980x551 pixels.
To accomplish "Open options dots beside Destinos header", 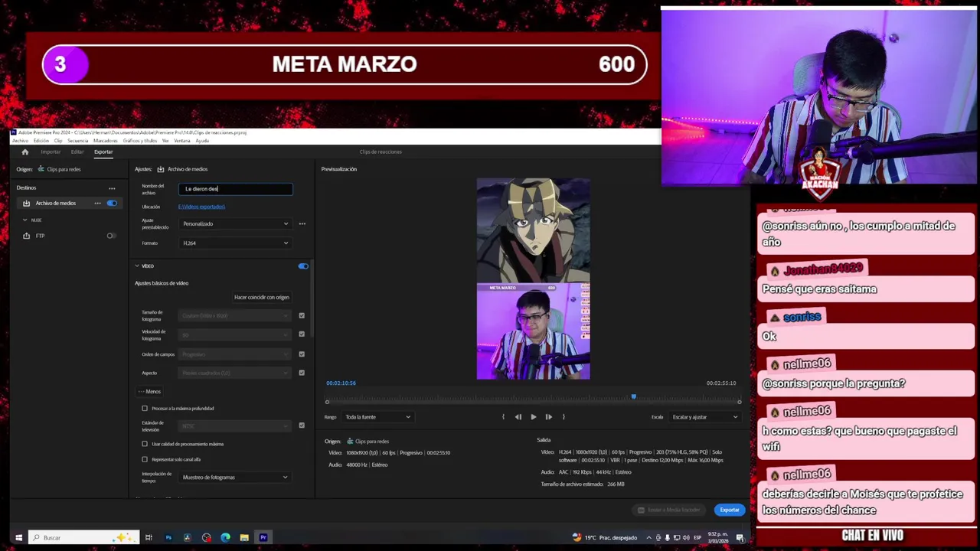I will [x=112, y=188].
